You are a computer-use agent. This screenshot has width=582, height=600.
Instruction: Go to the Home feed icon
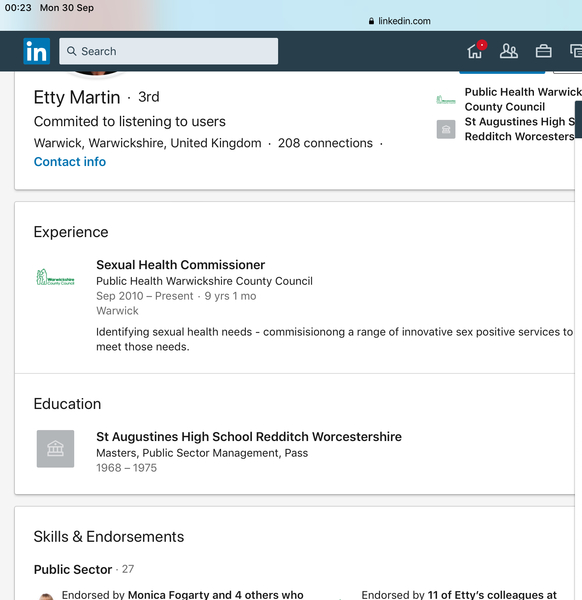click(476, 50)
